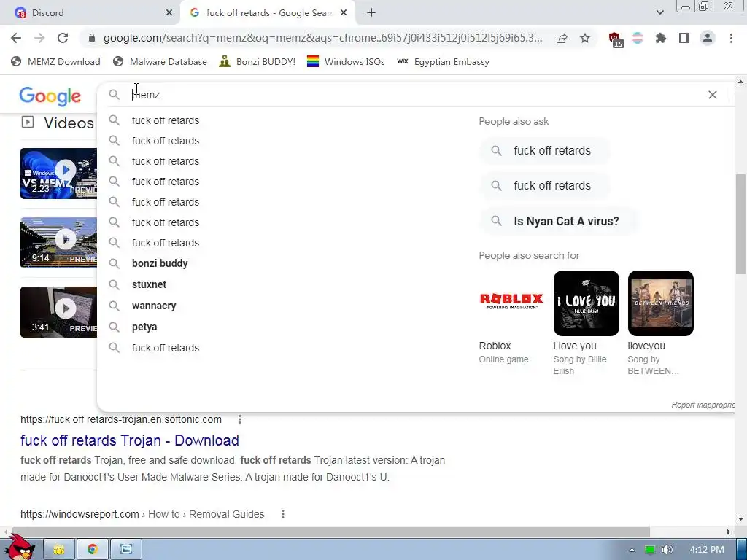Screen dimensions: 747x560
Task: Go back using the browser back arrow
Action: coord(16,38)
